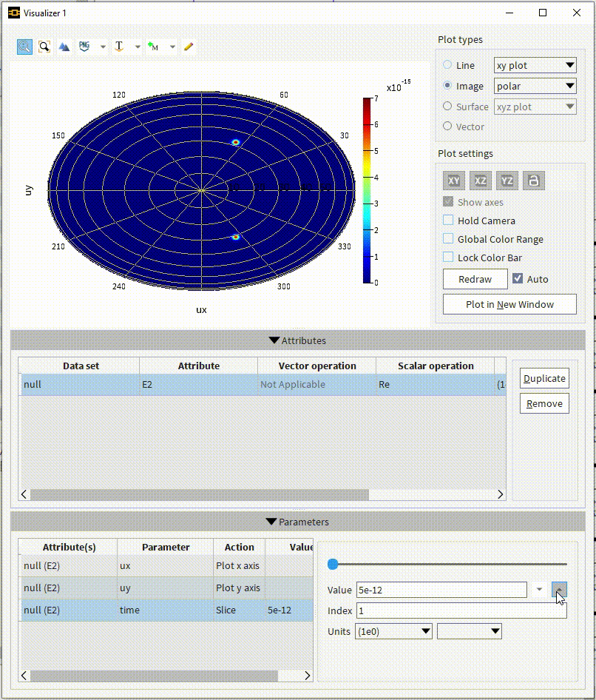Select the uy parameter row
The width and height of the screenshot is (596, 700).
pyautogui.click(x=167, y=588)
